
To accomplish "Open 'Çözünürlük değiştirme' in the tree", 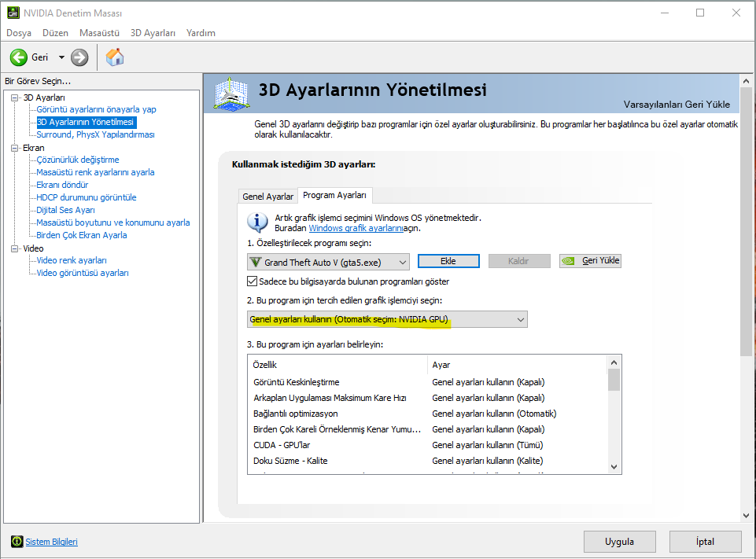I will [78, 160].
